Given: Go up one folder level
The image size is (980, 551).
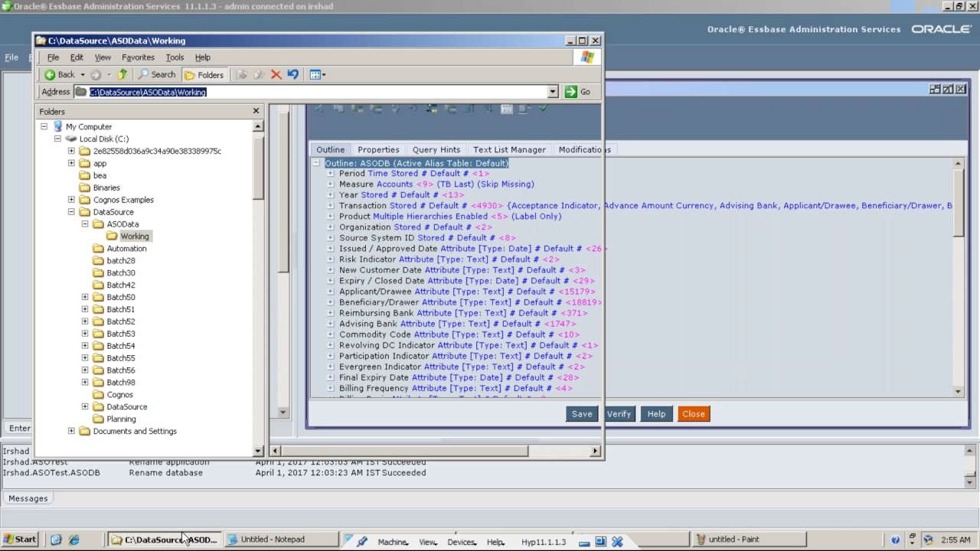Looking at the screenshot, I should (122, 74).
